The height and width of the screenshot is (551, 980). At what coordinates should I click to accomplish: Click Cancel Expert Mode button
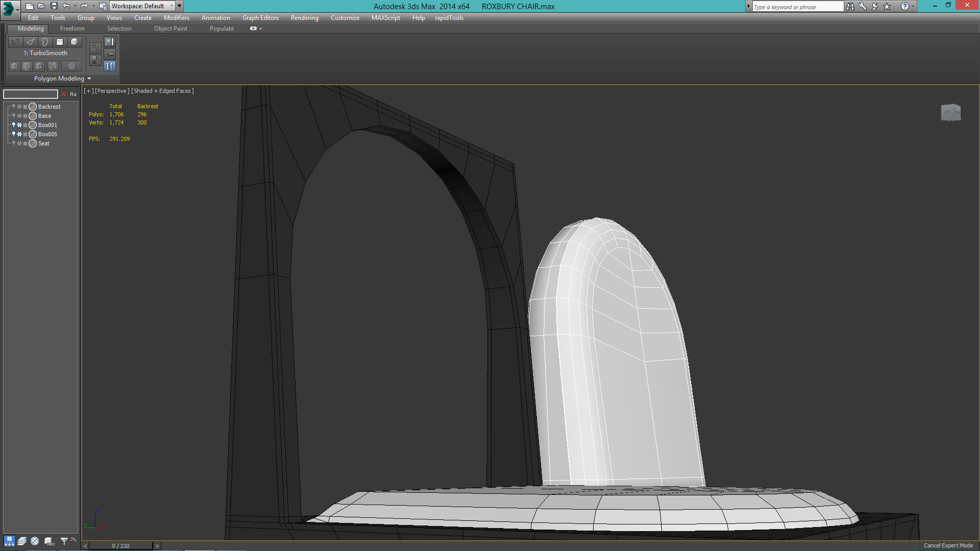pos(948,545)
